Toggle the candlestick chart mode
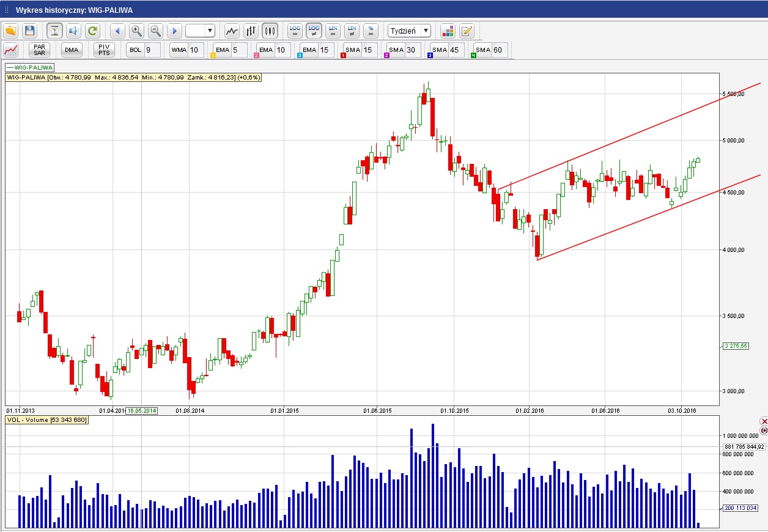The width and height of the screenshot is (768, 532). pos(270,31)
